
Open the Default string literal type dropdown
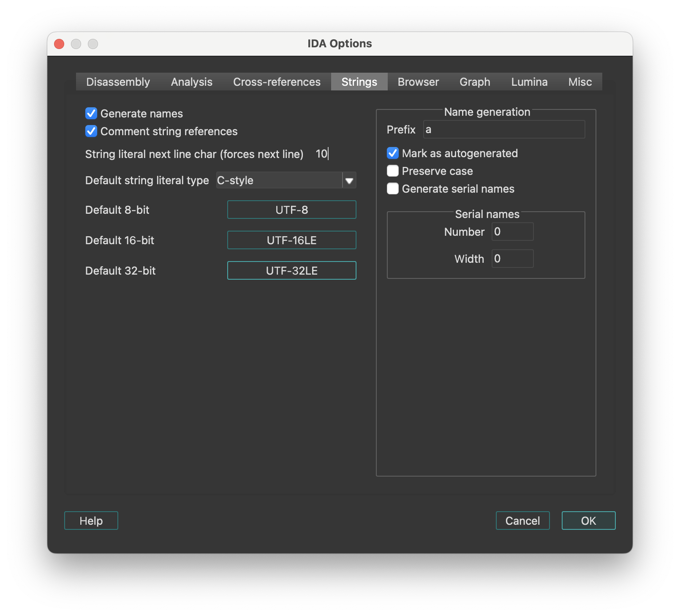[349, 180]
